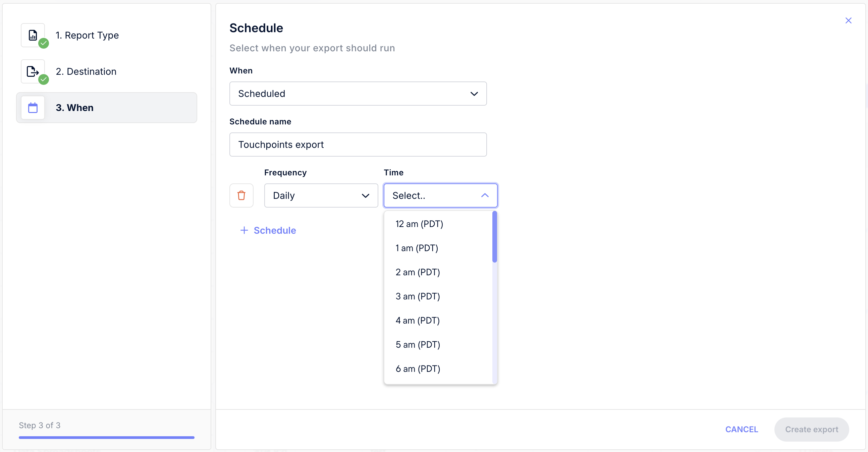Open the When dropdown showing Scheduled
Screen dimensions: 868x452
pyautogui.click(x=358, y=94)
